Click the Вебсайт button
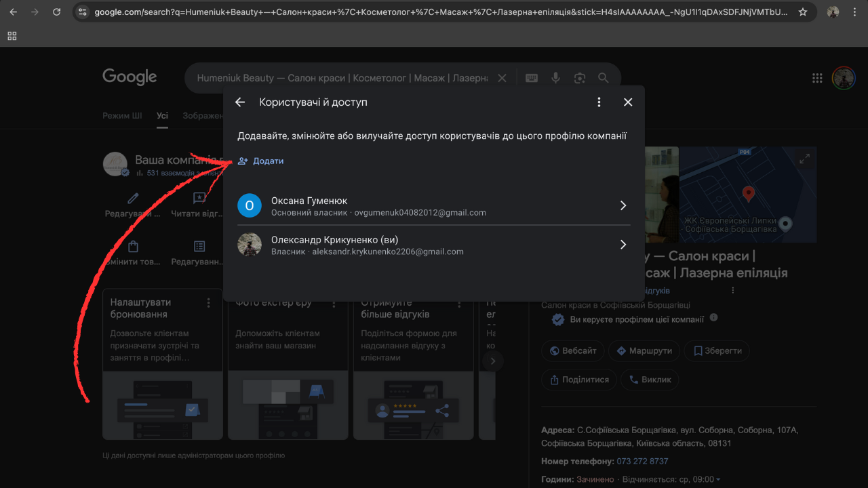The image size is (868, 488). [x=573, y=351]
